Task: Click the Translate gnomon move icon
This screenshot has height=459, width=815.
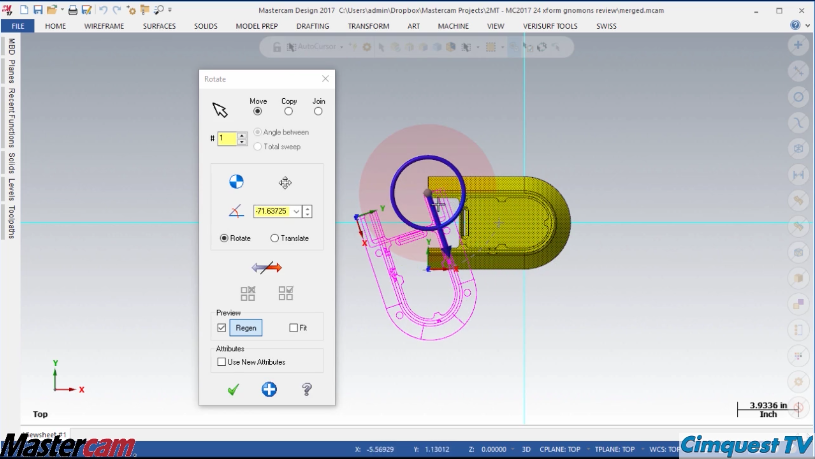Action: [285, 182]
